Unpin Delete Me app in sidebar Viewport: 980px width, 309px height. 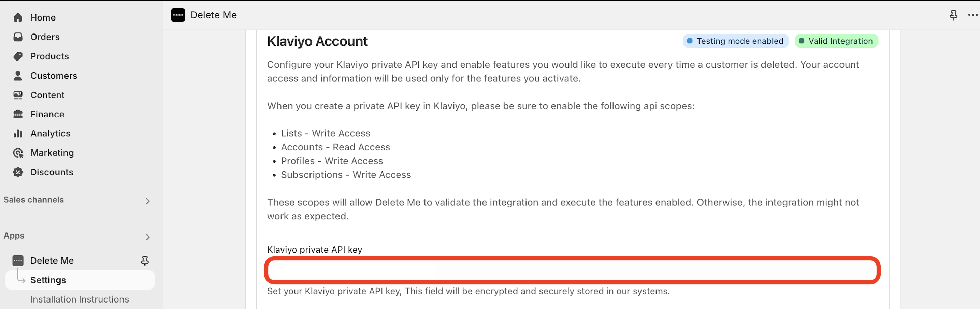[145, 260]
